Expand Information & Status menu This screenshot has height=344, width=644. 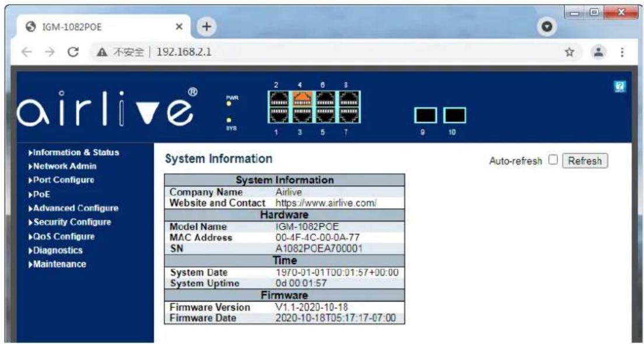(x=74, y=152)
